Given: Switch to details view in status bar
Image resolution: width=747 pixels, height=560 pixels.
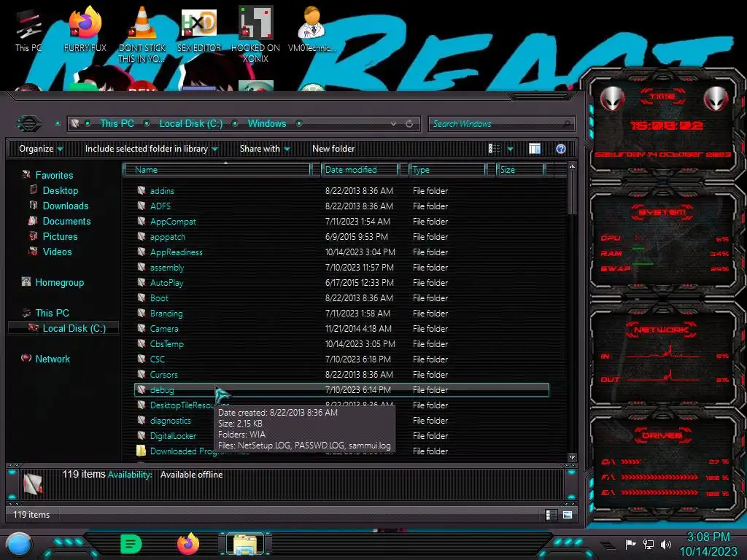Looking at the screenshot, I should click(x=551, y=515).
